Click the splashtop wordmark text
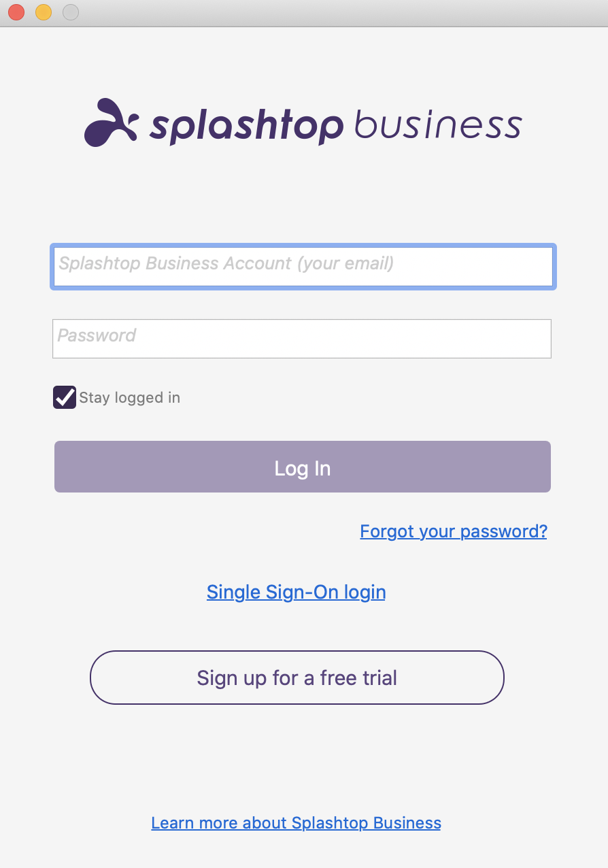Screen dimensions: 608x868 click(x=245, y=124)
